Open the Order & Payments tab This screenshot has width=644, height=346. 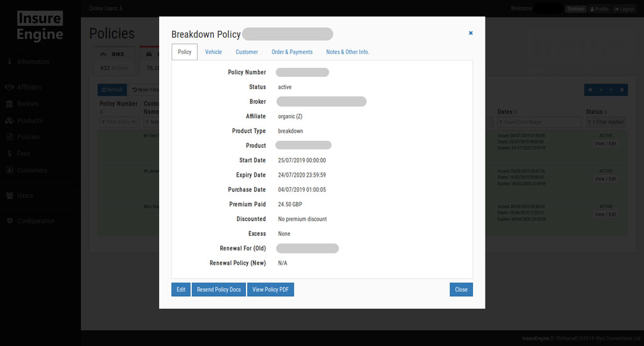pos(292,52)
